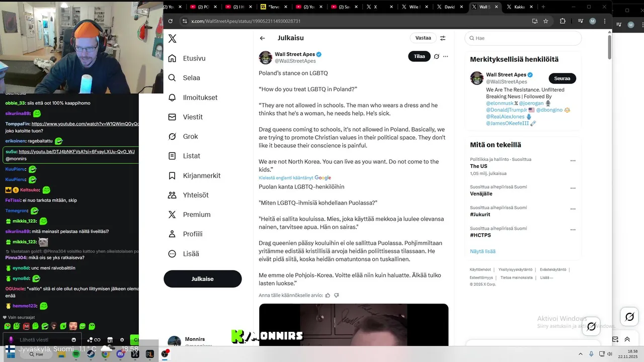Image resolution: width=644 pixels, height=362 pixels.
Task: Open the reply filter settings icon
Action: click(443, 38)
